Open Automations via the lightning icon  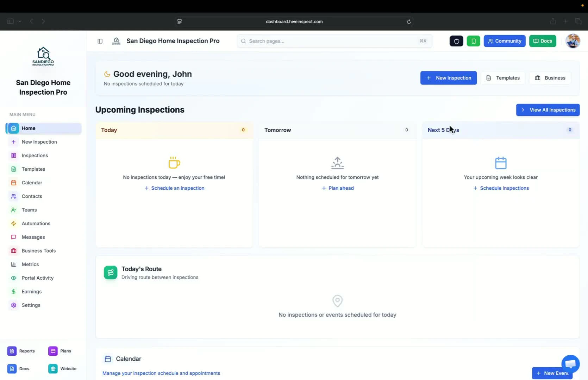[x=13, y=223]
